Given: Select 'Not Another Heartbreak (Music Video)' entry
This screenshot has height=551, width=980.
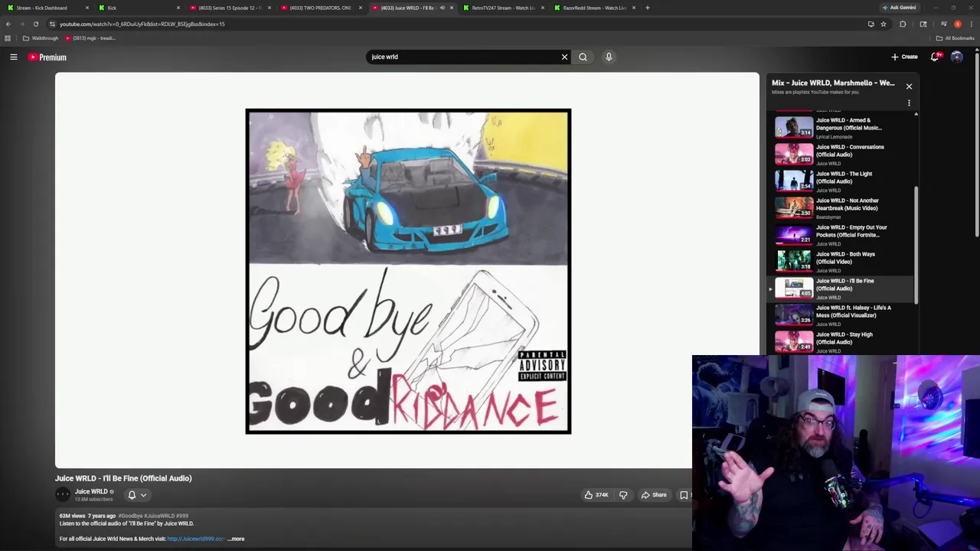Looking at the screenshot, I should [842, 207].
